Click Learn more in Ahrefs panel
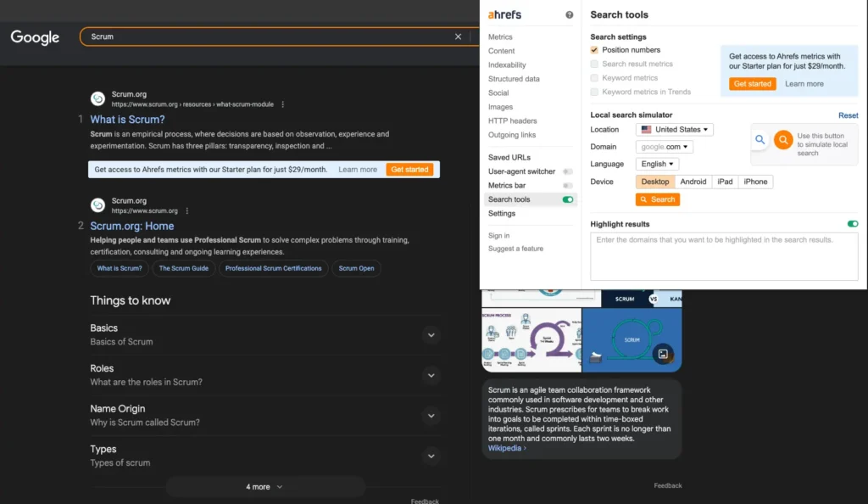The width and height of the screenshot is (868, 504). 804,84
